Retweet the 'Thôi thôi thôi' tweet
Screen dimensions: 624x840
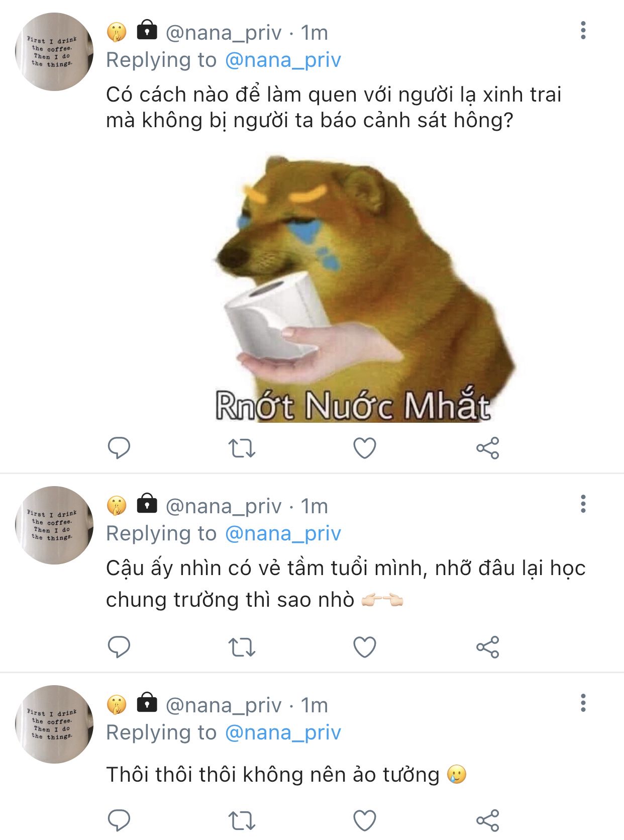[242, 820]
